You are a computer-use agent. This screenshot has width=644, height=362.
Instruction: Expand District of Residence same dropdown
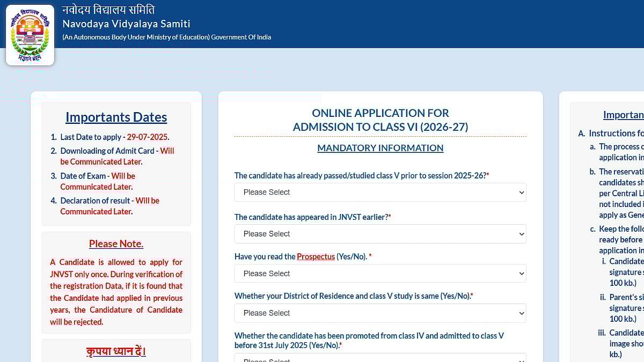(x=380, y=313)
